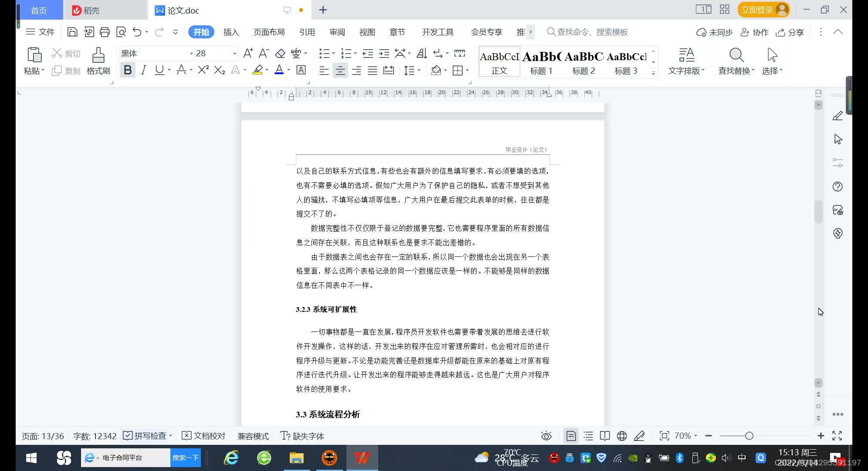Expand the quick access toolbar customize arrow
The image size is (868, 471).
[175, 32]
